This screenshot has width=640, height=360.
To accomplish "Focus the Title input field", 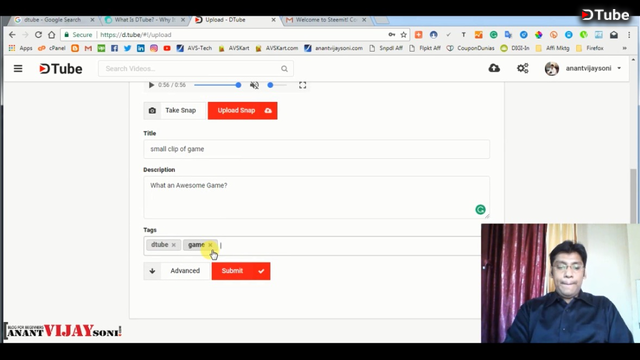I will (x=316, y=149).
